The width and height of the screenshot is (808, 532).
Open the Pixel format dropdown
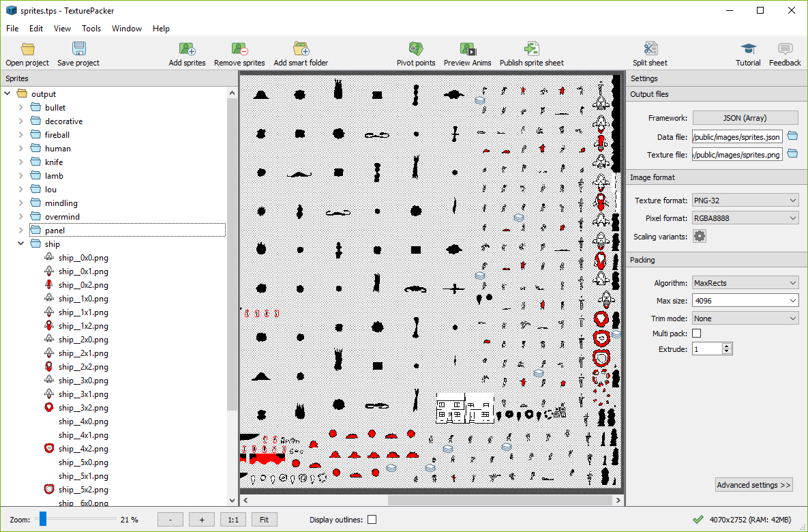745,218
